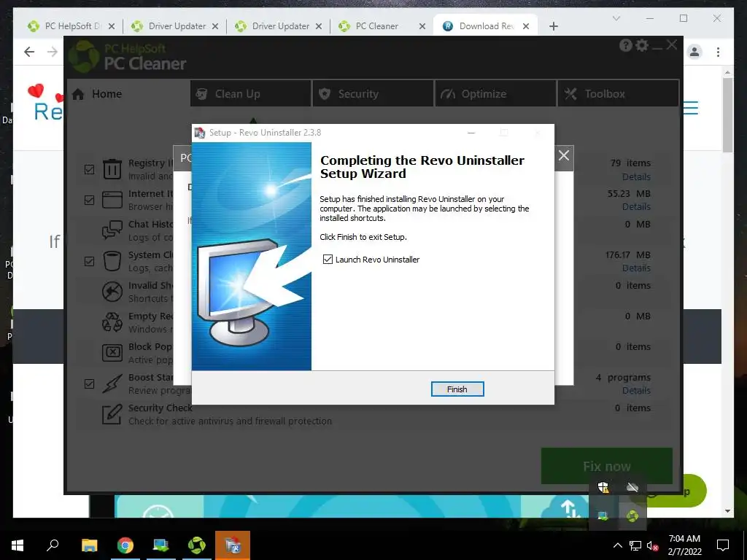Open PC Cleaner taskbar icon
Image resolution: width=747 pixels, height=560 pixels.
tap(196, 545)
